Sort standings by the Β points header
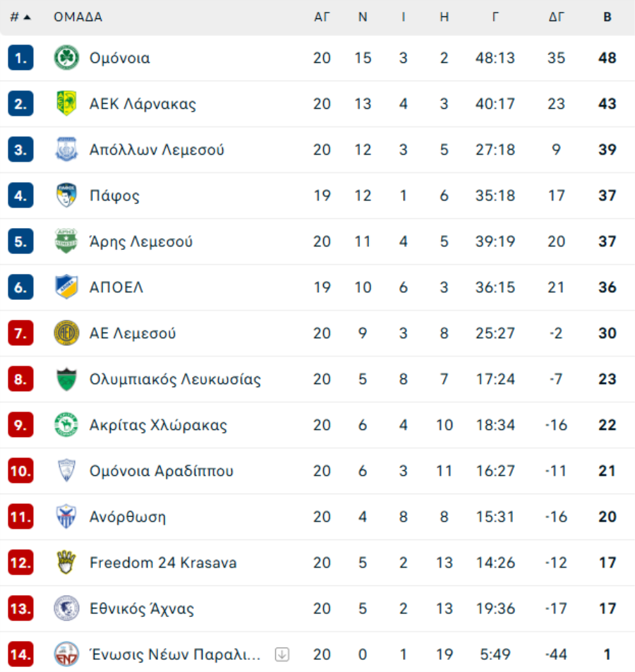 (x=607, y=18)
